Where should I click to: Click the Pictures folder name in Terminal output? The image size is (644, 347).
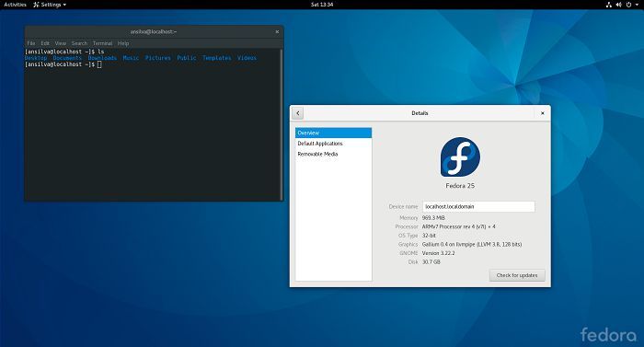(158, 58)
